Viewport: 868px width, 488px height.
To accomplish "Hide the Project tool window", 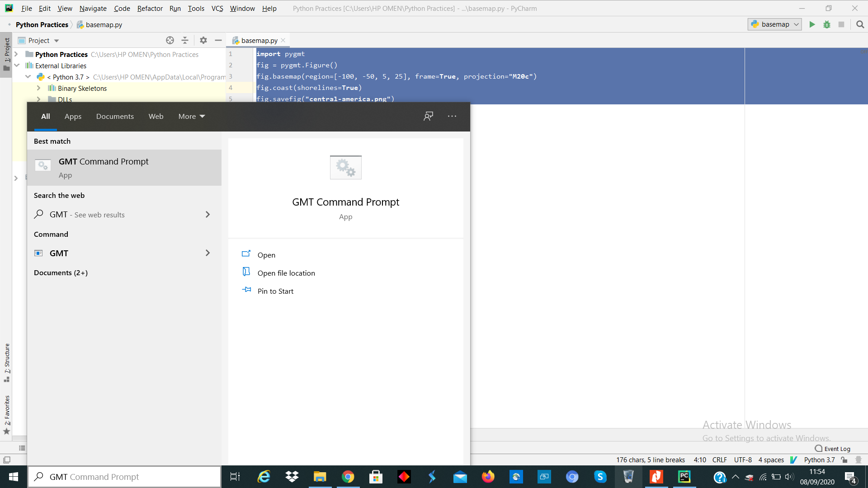I will [218, 40].
